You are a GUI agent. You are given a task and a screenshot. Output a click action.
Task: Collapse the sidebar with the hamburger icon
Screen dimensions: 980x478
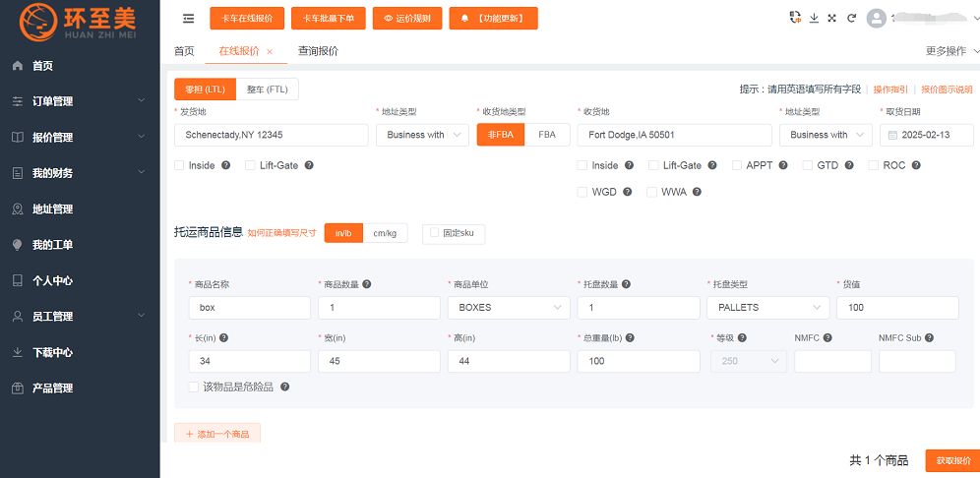188,19
